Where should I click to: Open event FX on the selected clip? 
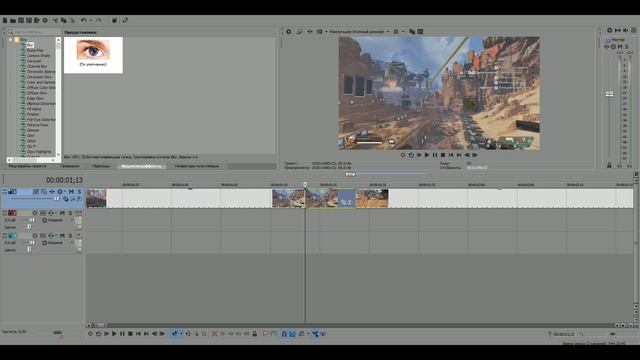point(350,202)
